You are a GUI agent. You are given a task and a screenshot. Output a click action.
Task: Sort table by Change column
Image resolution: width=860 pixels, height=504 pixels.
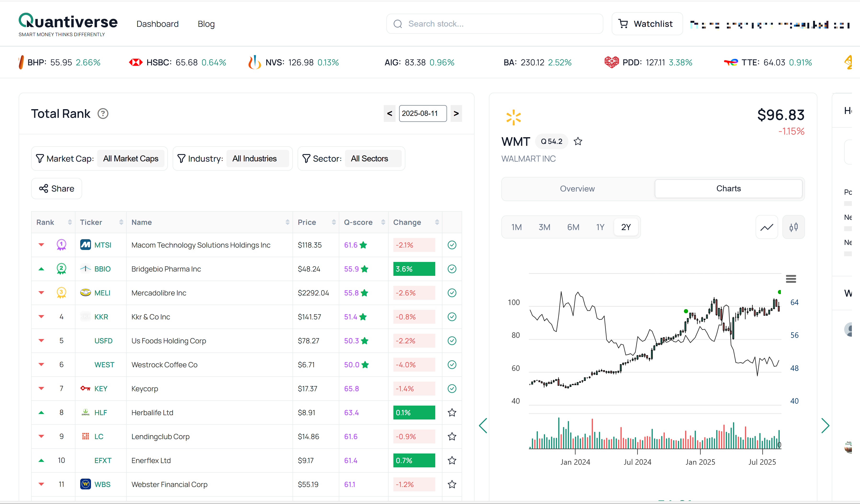click(x=415, y=222)
